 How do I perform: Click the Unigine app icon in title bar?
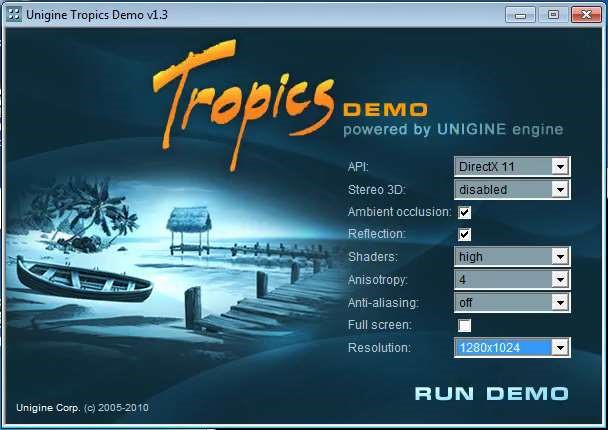(14, 15)
